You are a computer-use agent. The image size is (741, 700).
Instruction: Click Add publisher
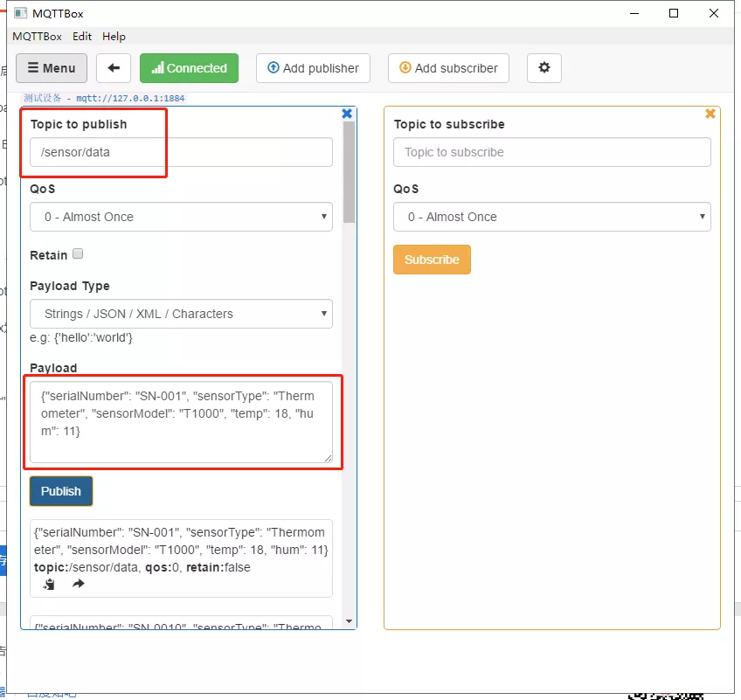313,68
